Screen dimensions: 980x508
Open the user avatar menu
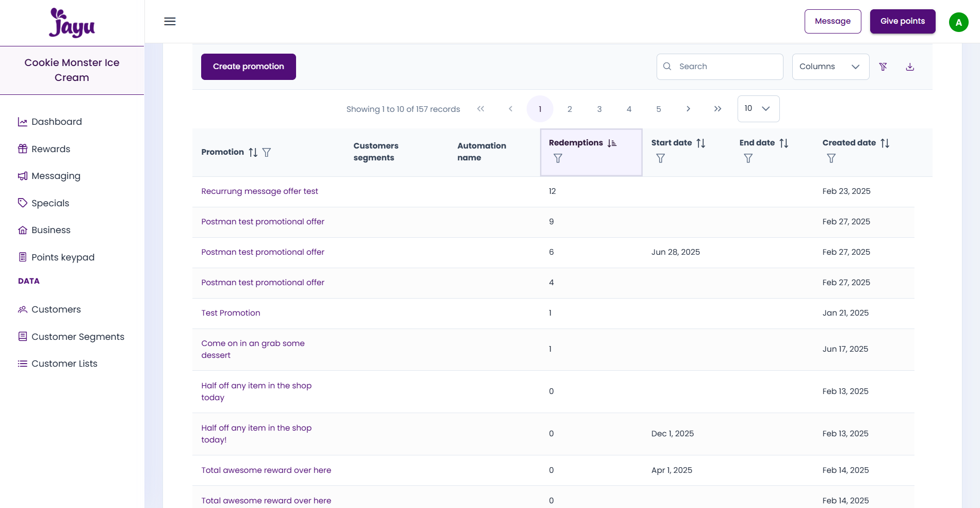pos(958,22)
